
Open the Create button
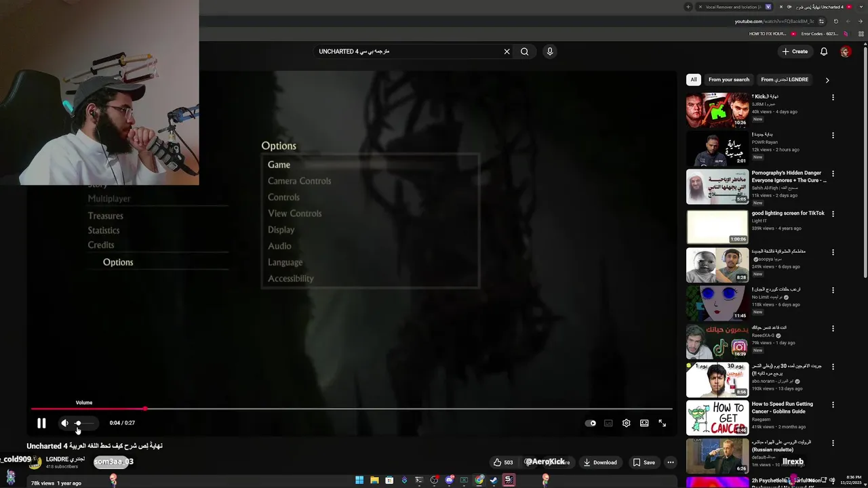click(795, 52)
